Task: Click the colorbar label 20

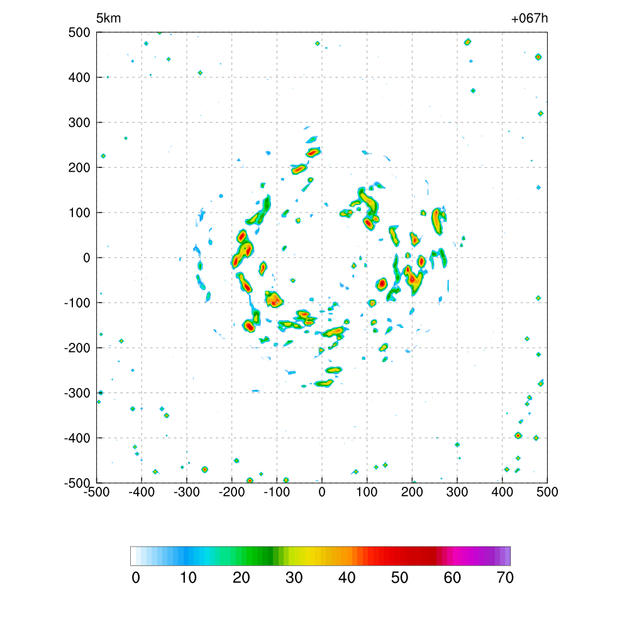Action: point(241,578)
